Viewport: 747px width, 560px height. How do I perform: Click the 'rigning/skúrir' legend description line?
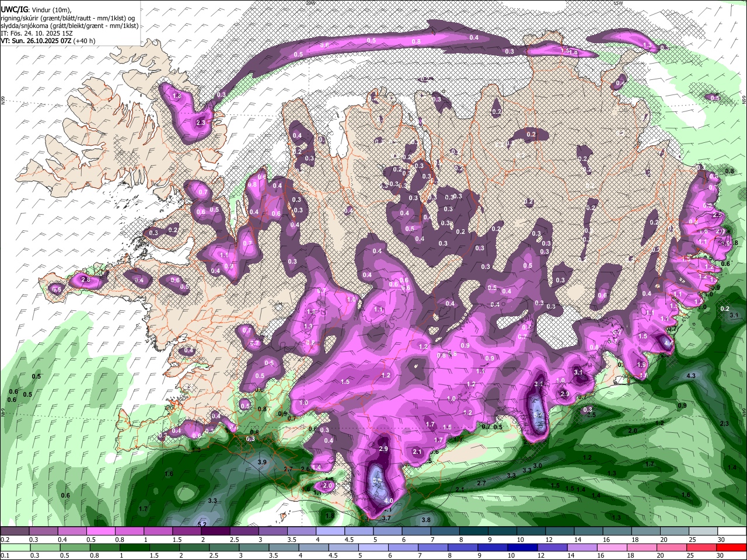click(67, 18)
